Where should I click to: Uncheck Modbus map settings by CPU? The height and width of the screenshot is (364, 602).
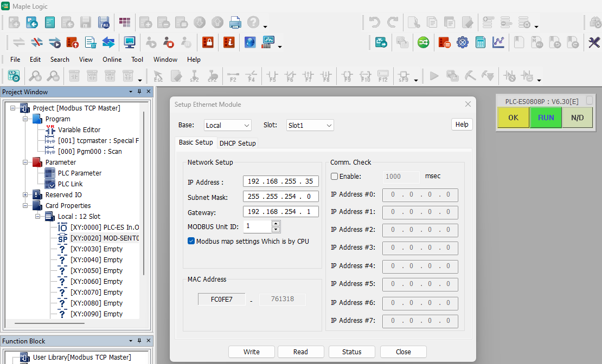click(x=191, y=241)
